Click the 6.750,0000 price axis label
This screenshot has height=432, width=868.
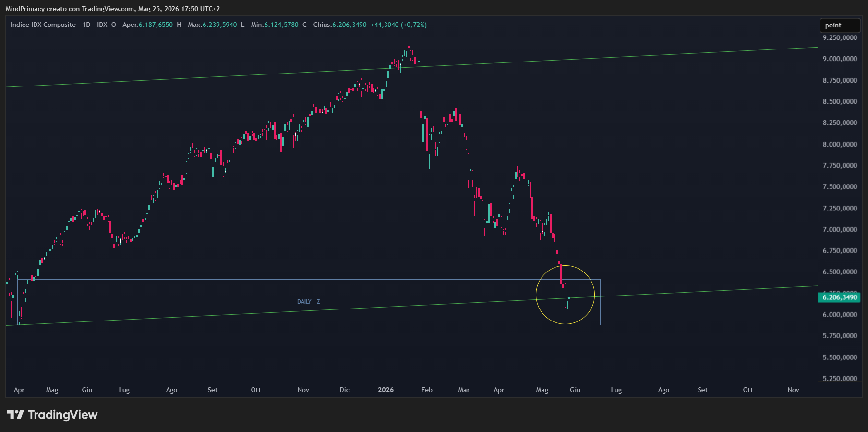pos(840,250)
